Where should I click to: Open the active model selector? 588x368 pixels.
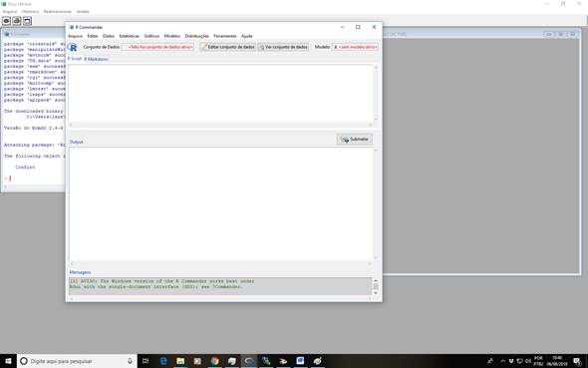[355, 47]
